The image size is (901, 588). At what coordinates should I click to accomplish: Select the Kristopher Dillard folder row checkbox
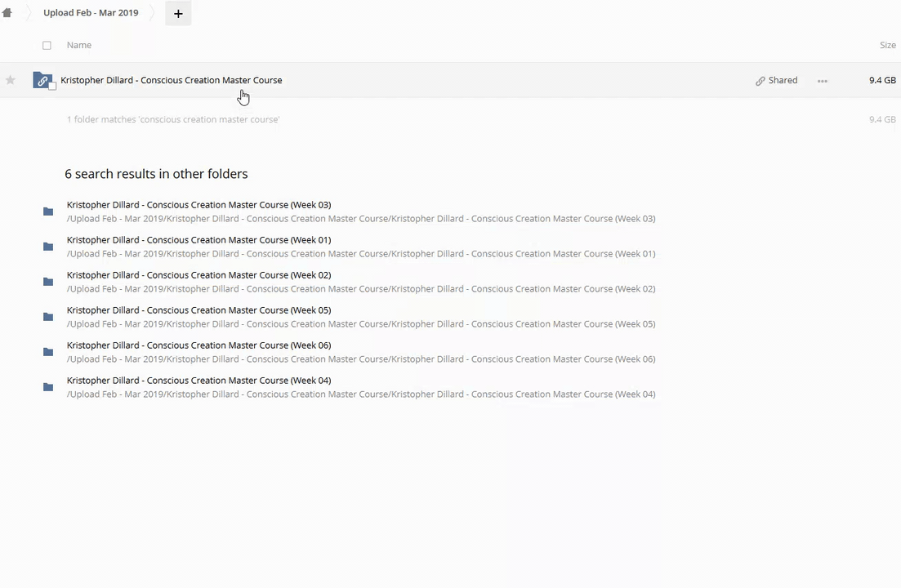point(53,87)
